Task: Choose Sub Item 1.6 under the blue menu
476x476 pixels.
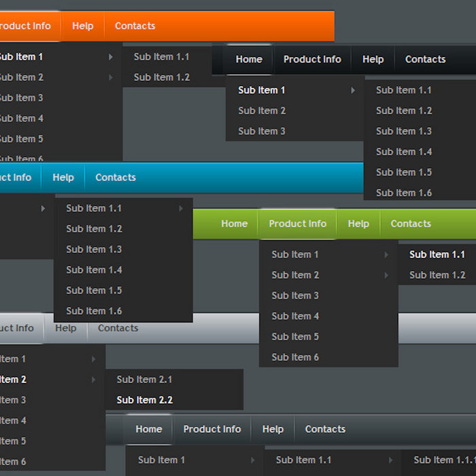Action: (x=94, y=311)
